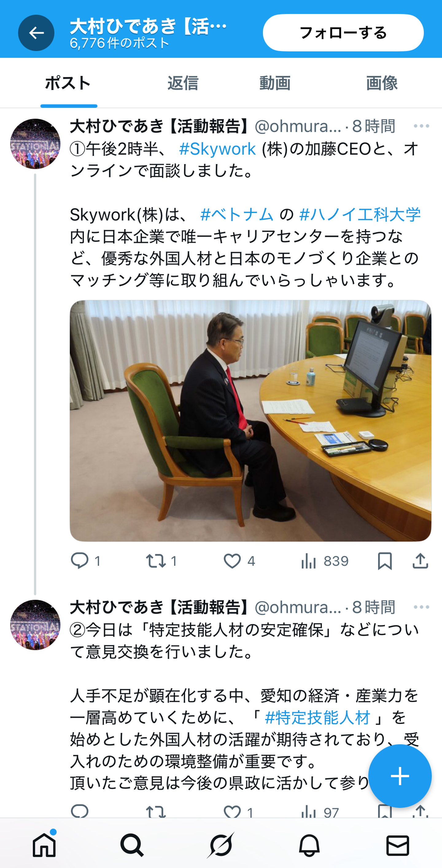Compose new post with plus button
The image size is (442, 868).
[400, 776]
